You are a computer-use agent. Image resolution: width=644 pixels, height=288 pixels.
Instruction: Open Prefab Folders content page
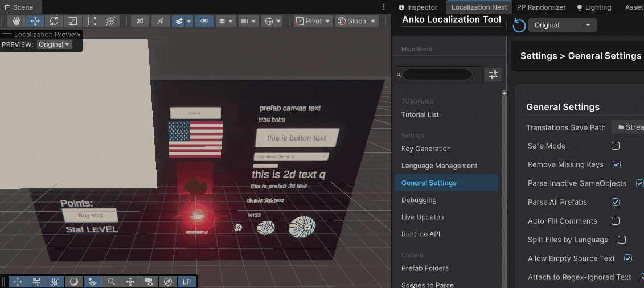coord(425,268)
